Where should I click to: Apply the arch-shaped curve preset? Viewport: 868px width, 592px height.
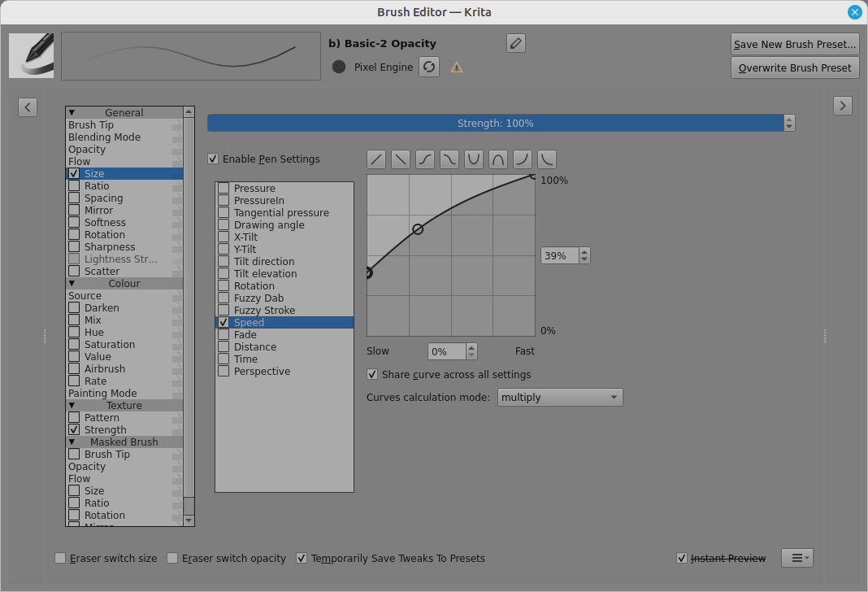(x=498, y=159)
